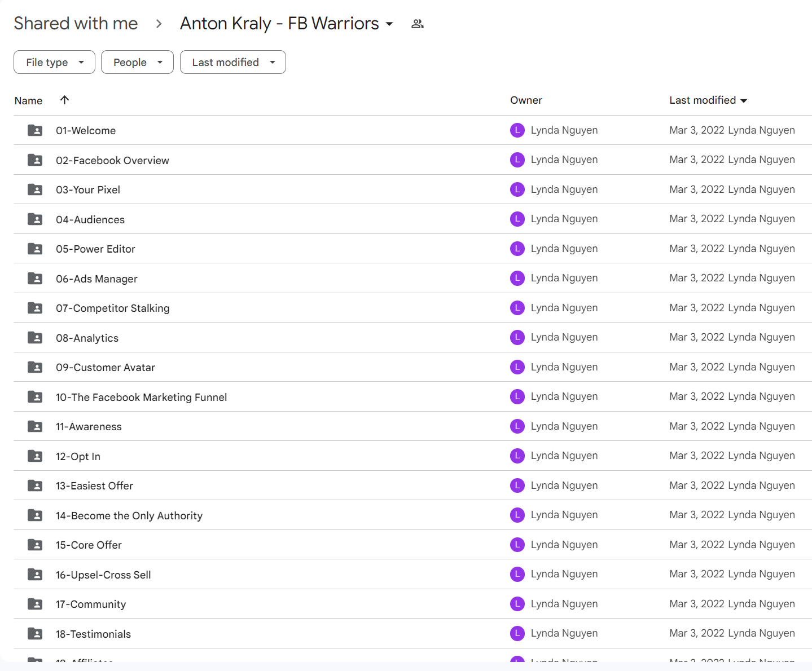Image resolution: width=812 pixels, height=671 pixels.
Task: Click folder icon for 05-Power Editor
Action: (x=35, y=249)
